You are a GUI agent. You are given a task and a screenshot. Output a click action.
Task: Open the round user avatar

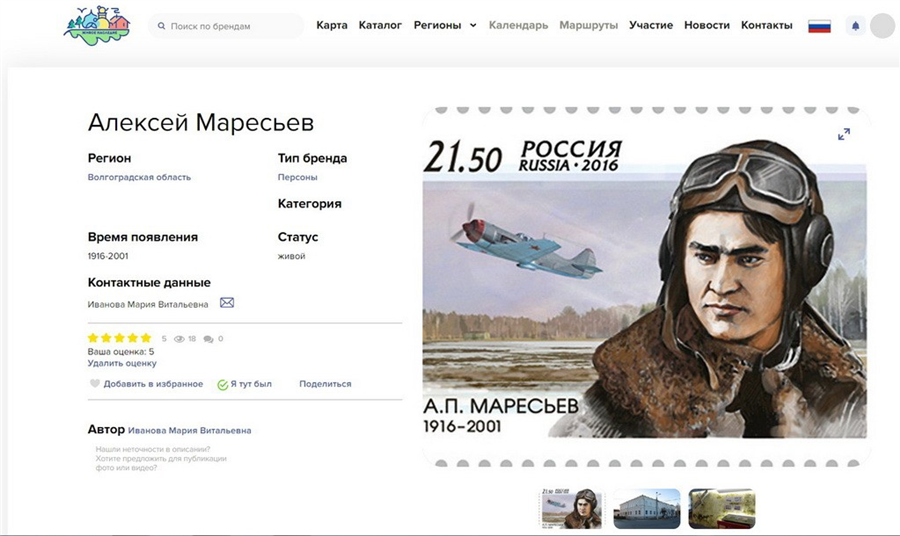(883, 26)
